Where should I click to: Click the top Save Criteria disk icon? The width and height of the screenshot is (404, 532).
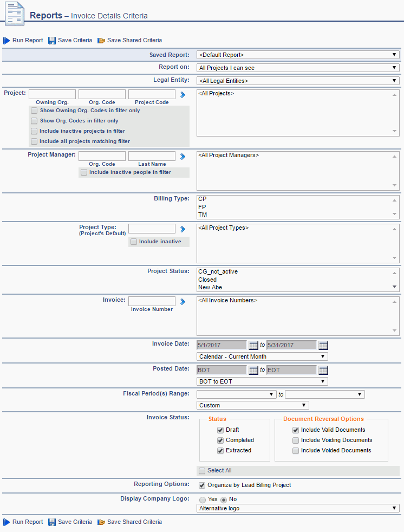[52, 41]
